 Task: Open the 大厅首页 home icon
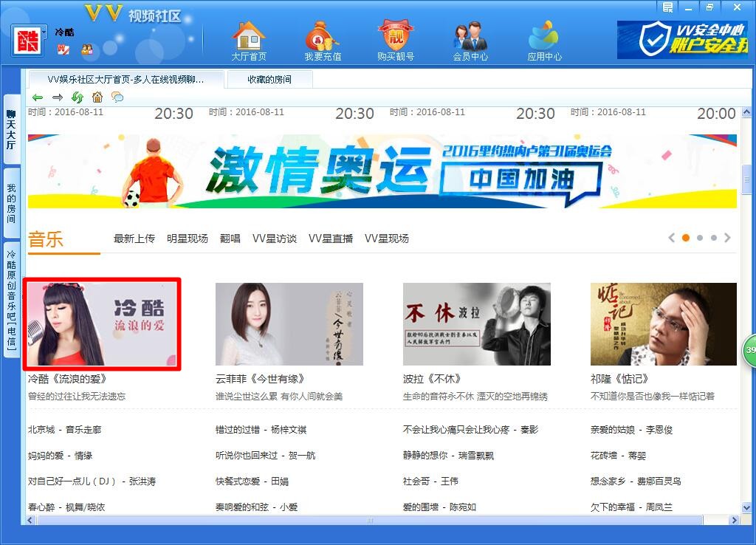[x=248, y=36]
